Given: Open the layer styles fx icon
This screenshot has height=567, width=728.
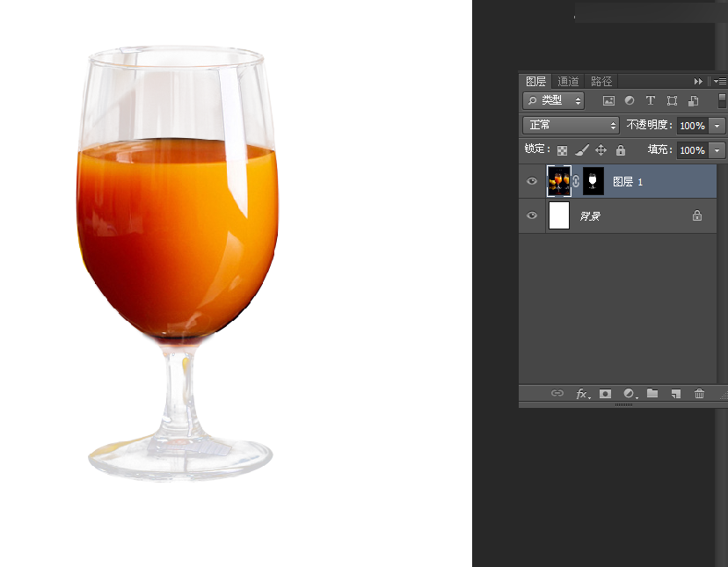Looking at the screenshot, I should (x=581, y=394).
